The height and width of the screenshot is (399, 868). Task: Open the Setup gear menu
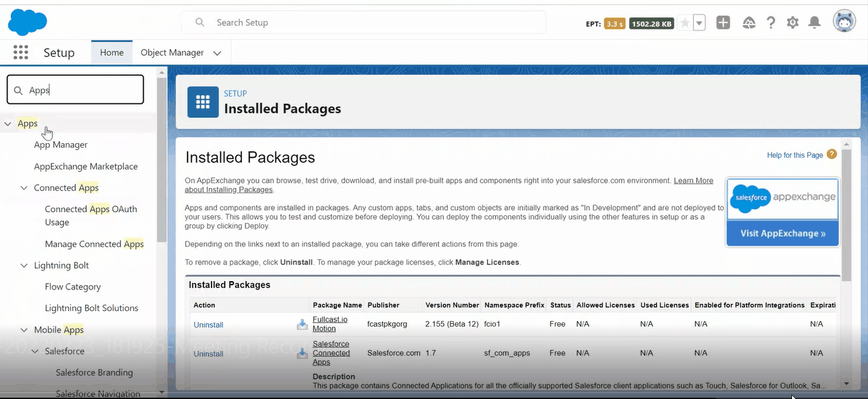(793, 23)
